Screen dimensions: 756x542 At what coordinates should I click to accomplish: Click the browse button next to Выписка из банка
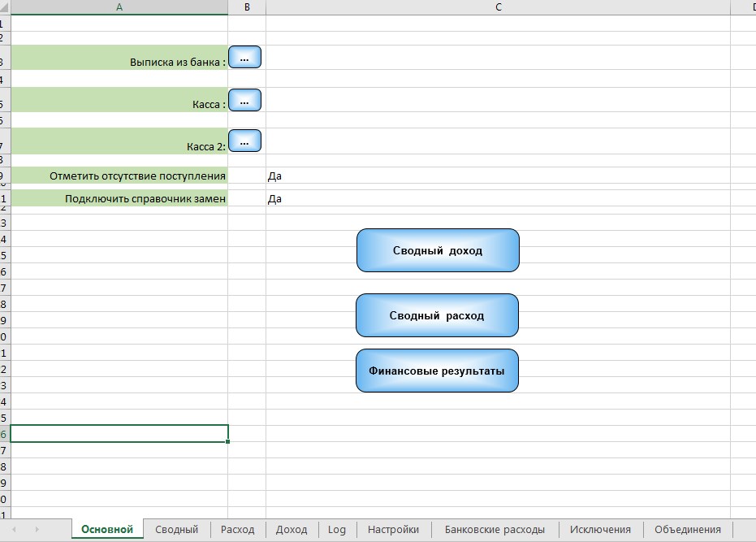coord(245,58)
